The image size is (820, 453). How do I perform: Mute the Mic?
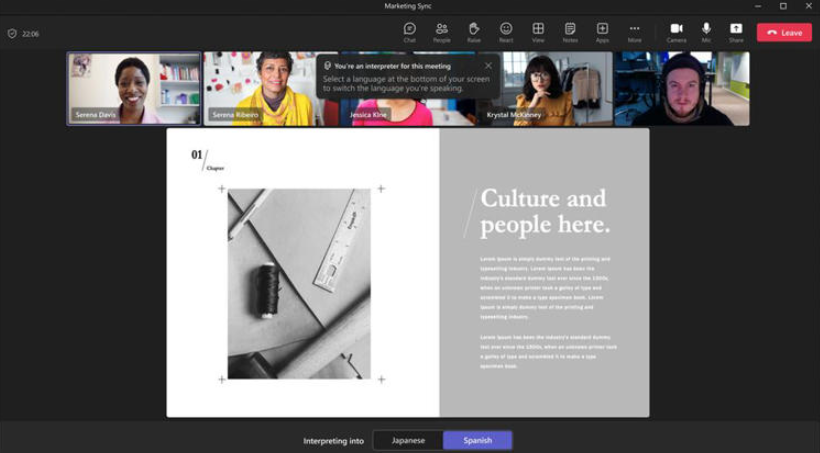[x=706, y=32]
